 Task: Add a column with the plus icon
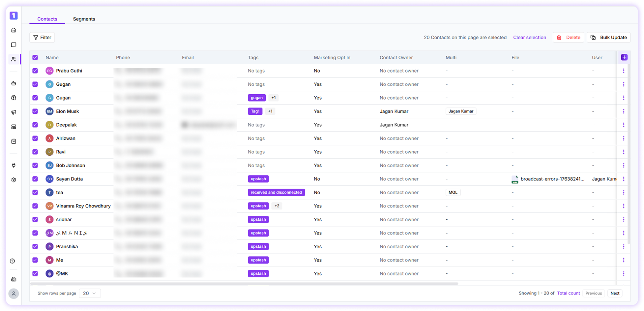pos(624,57)
